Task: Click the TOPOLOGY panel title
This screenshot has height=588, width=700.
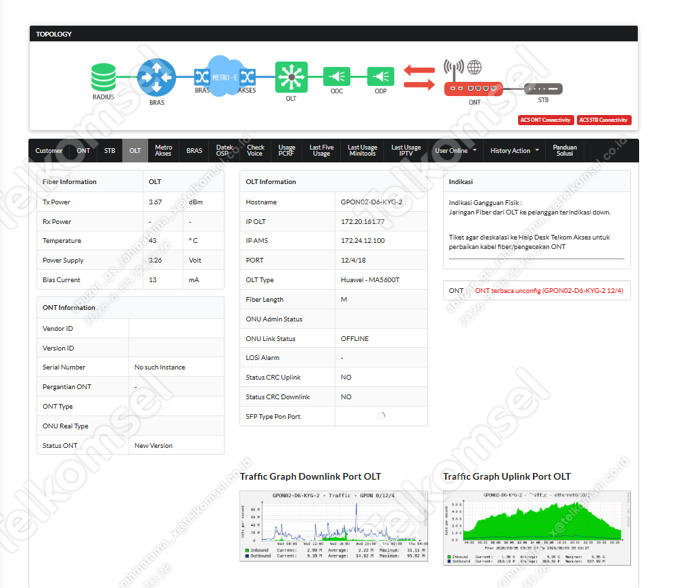Action: tap(53, 34)
